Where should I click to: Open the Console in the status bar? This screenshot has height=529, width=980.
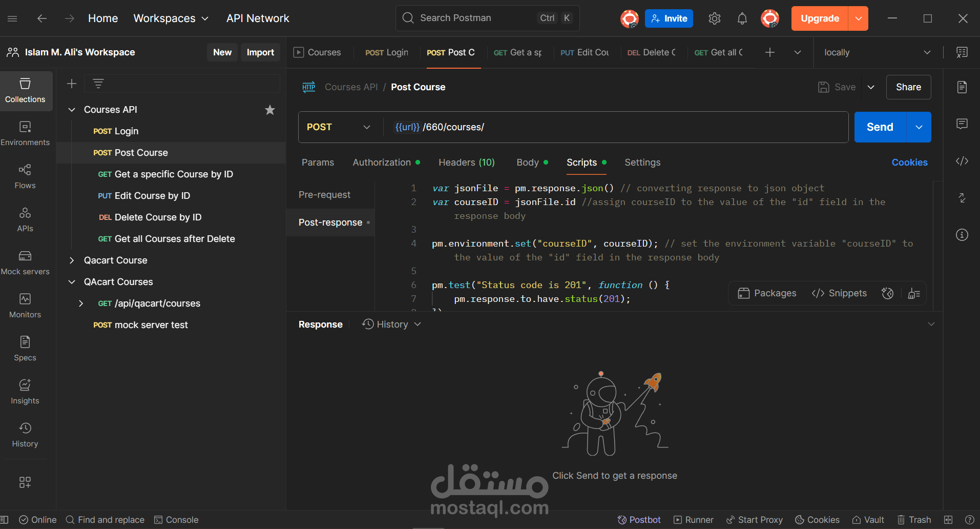click(176, 520)
